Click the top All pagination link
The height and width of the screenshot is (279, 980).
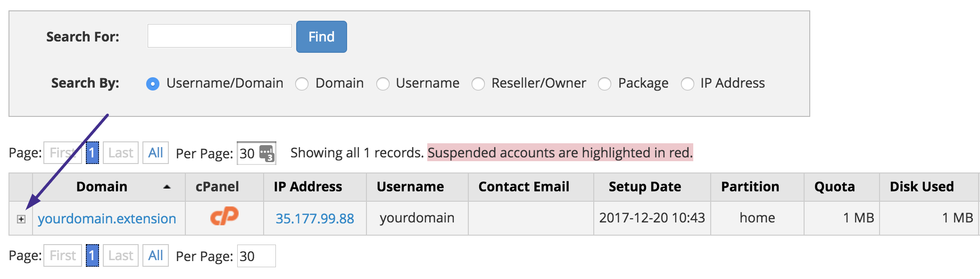point(156,153)
